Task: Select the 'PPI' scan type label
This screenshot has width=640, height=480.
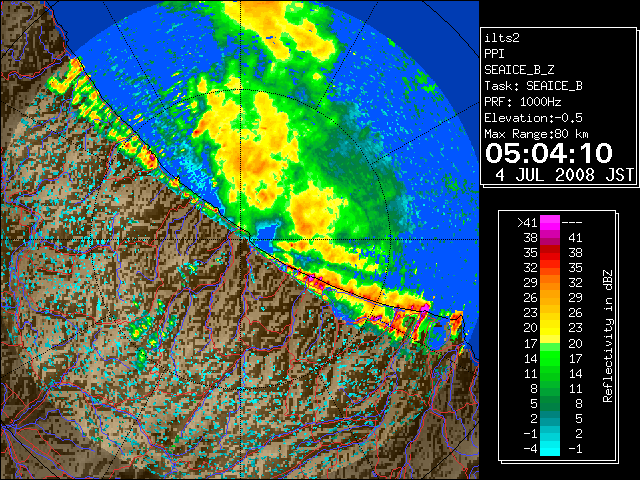Action: tap(494, 54)
